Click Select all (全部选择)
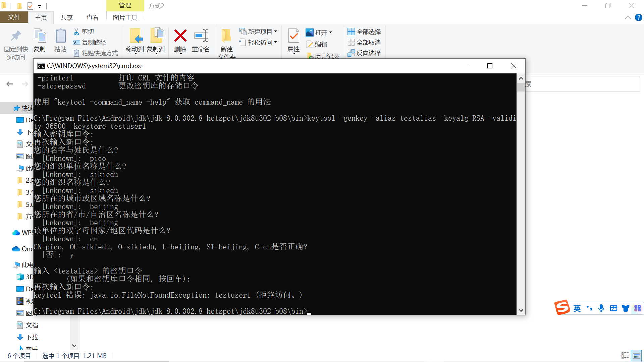The width and height of the screenshot is (644, 362). click(x=364, y=32)
